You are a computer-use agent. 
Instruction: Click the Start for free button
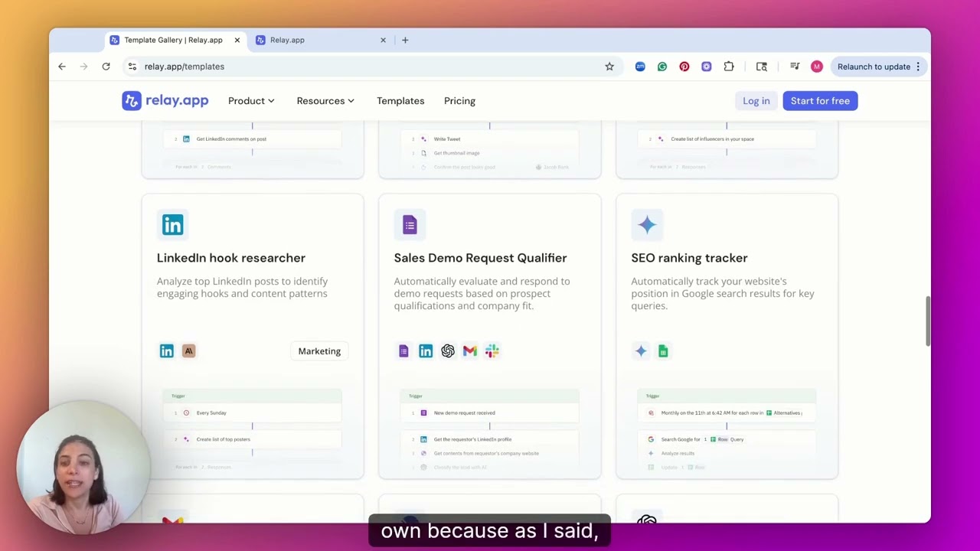point(820,101)
